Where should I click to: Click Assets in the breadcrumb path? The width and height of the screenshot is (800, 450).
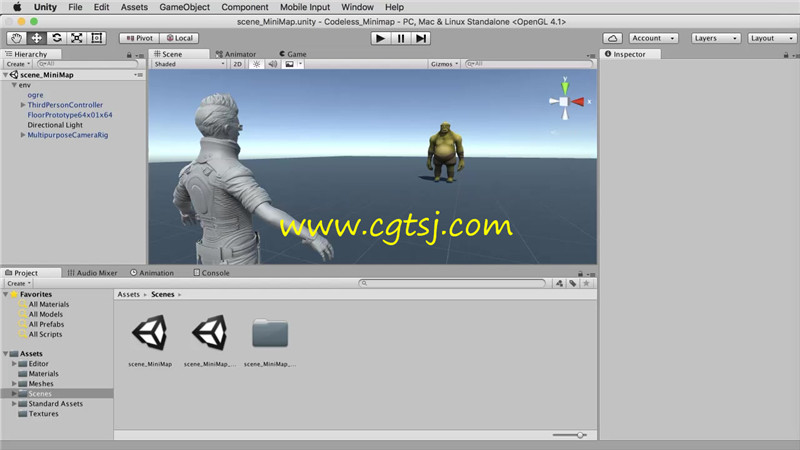[129, 294]
